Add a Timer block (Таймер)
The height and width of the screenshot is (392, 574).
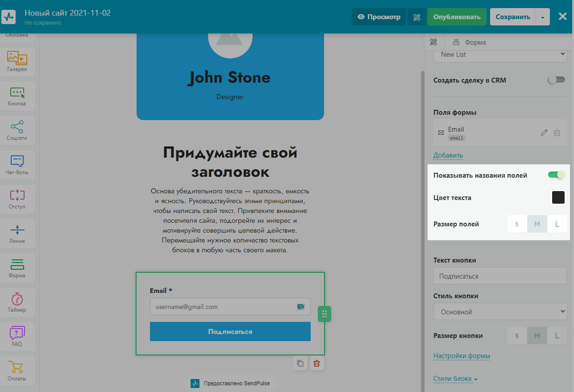pos(17,302)
